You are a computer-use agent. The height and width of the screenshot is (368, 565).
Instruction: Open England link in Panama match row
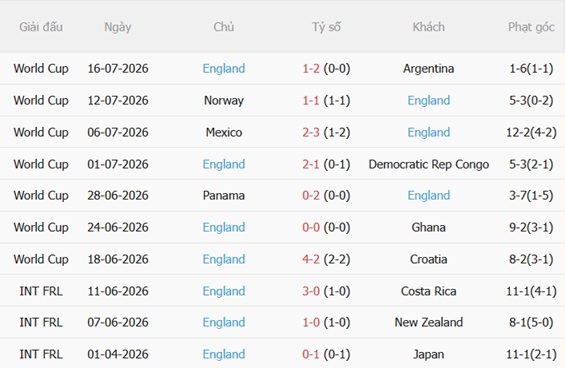429,195
